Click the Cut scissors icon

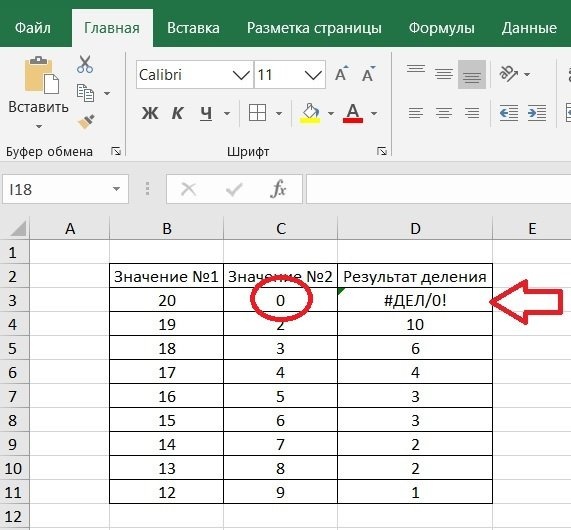click(x=85, y=64)
